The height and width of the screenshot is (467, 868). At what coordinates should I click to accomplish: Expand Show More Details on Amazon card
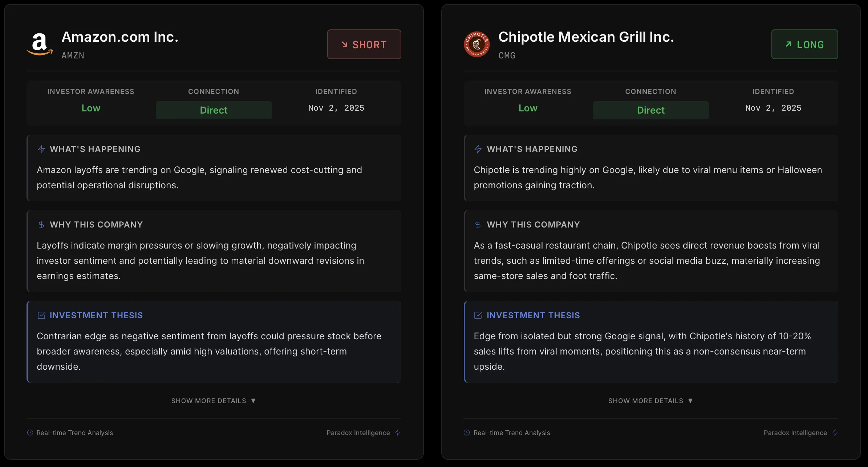[x=214, y=401]
